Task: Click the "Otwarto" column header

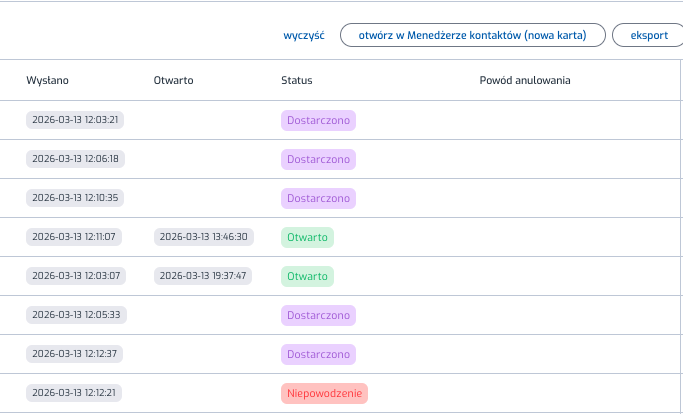Action: [174, 80]
